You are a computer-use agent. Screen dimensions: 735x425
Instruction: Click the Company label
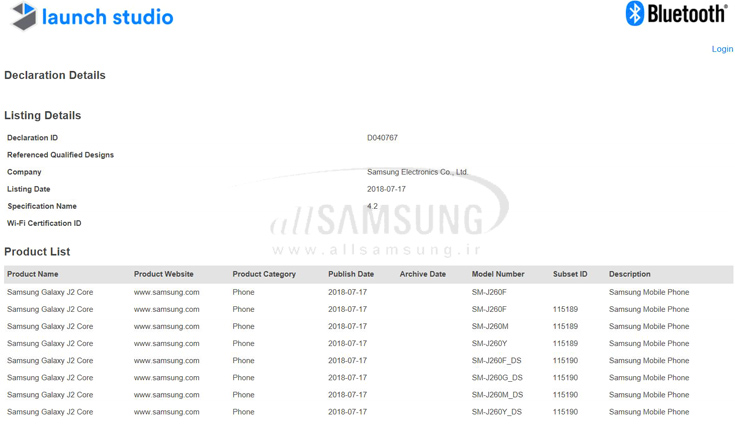(24, 172)
